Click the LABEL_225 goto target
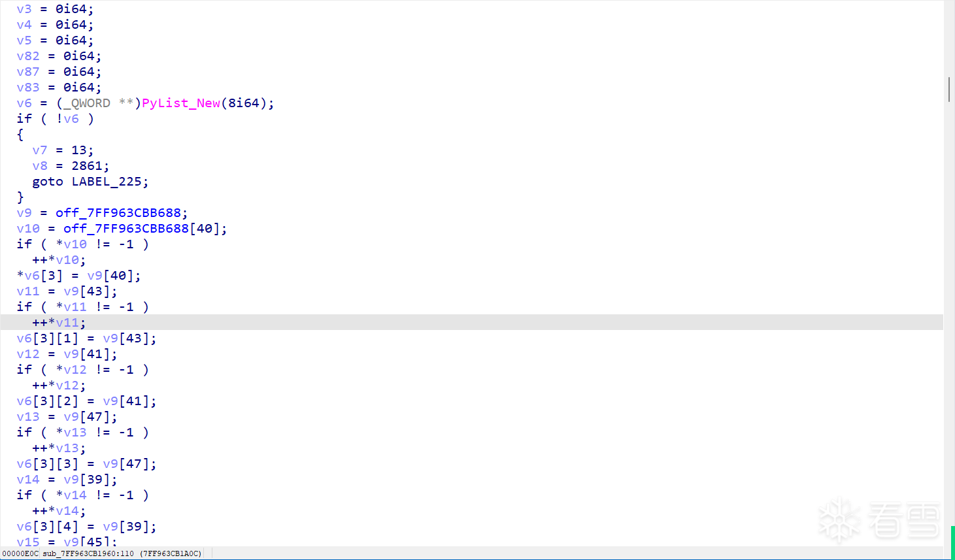 107,182
